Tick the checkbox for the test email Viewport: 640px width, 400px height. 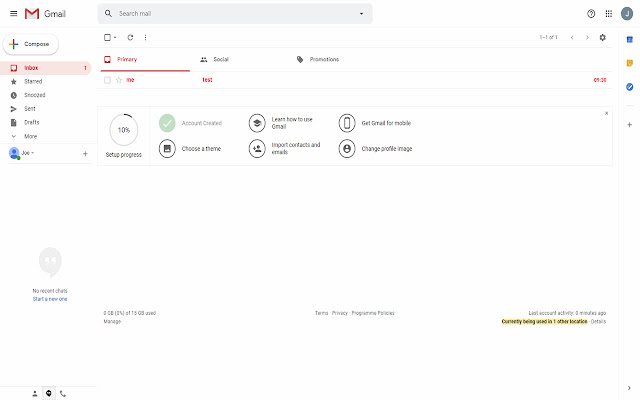[x=108, y=79]
